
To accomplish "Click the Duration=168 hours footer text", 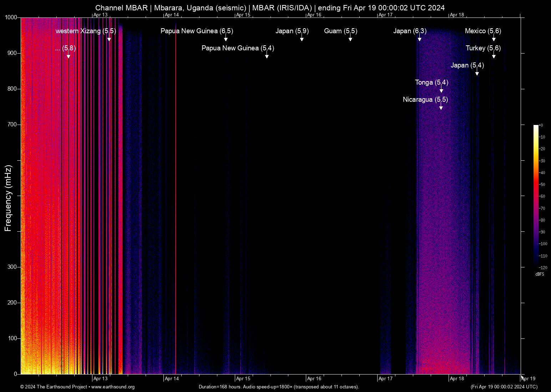I will pyautogui.click(x=279, y=387).
